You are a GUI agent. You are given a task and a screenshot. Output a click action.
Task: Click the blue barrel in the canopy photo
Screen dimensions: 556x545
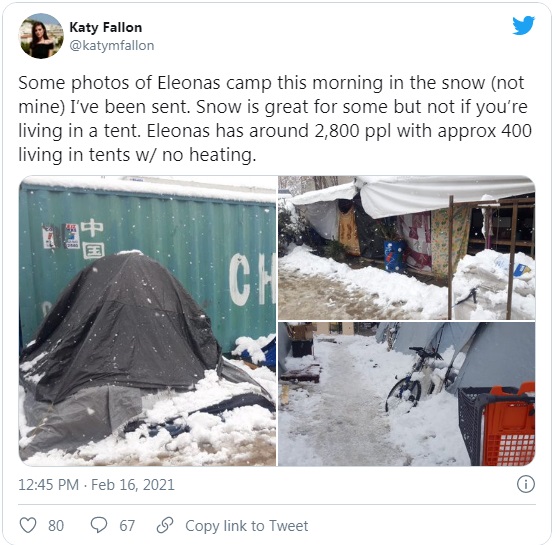pos(395,256)
